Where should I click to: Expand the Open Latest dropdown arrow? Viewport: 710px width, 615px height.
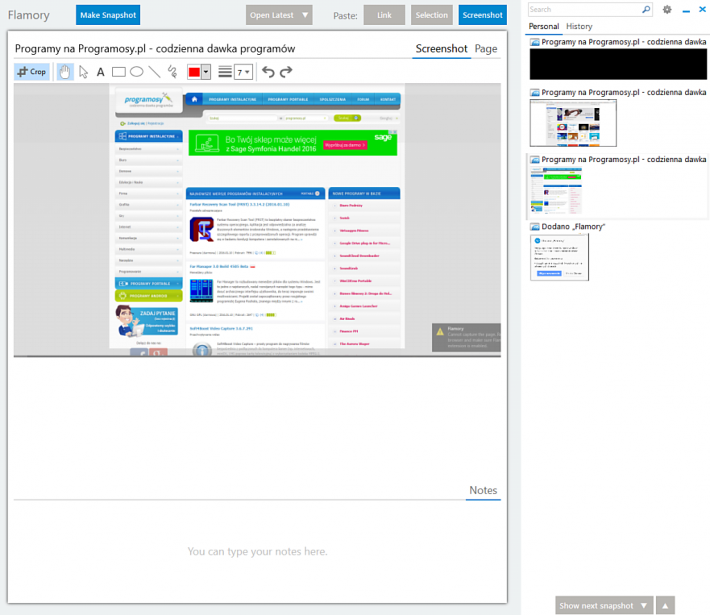305,15
